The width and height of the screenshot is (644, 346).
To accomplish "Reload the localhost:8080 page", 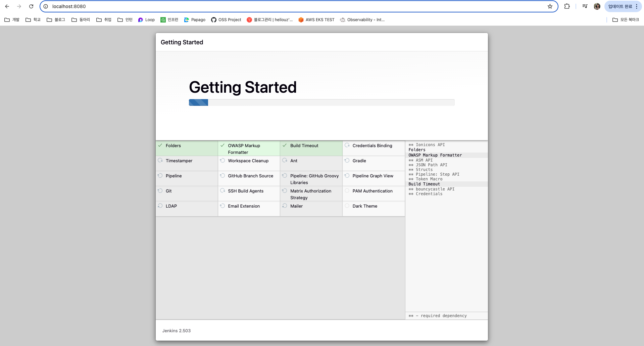I will (31, 6).
